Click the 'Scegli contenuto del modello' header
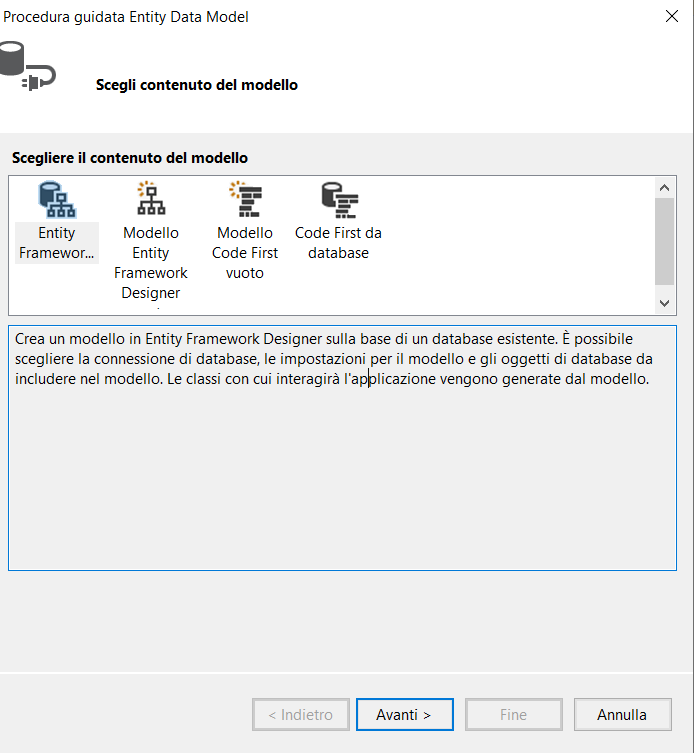The image size is (694, 753). (197, 85)
